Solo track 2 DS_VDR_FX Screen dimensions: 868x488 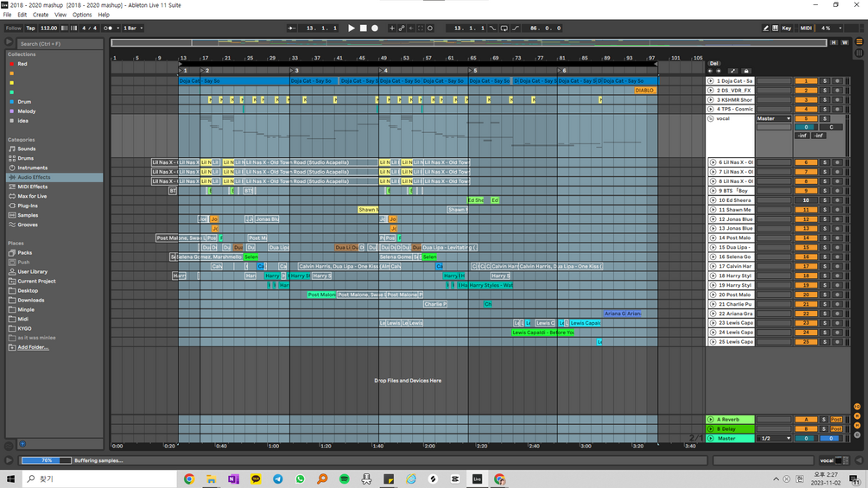tap(825, 90)
